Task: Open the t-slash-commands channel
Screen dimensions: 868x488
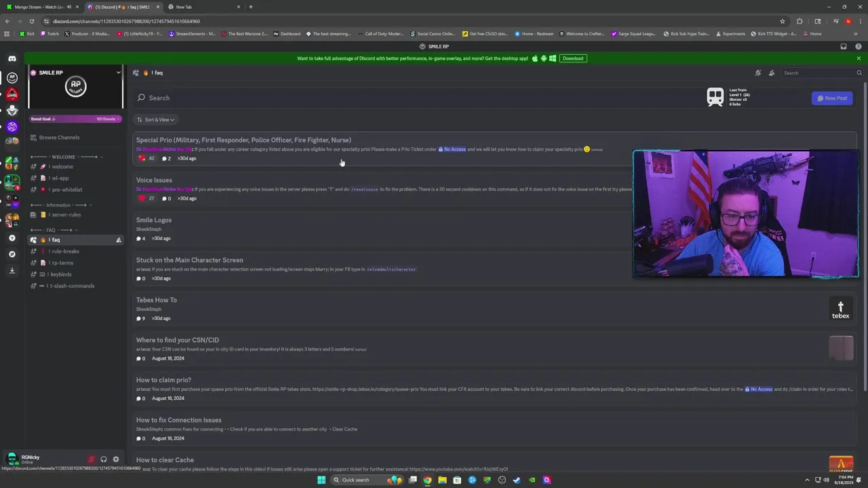Action: pyautogui.click(x=75, y=286)
